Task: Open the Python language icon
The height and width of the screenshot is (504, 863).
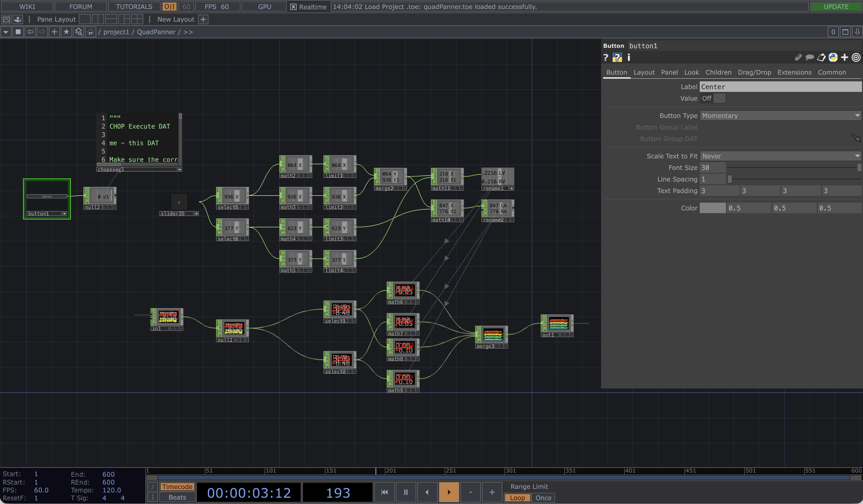Action: (x=833, y=58)
